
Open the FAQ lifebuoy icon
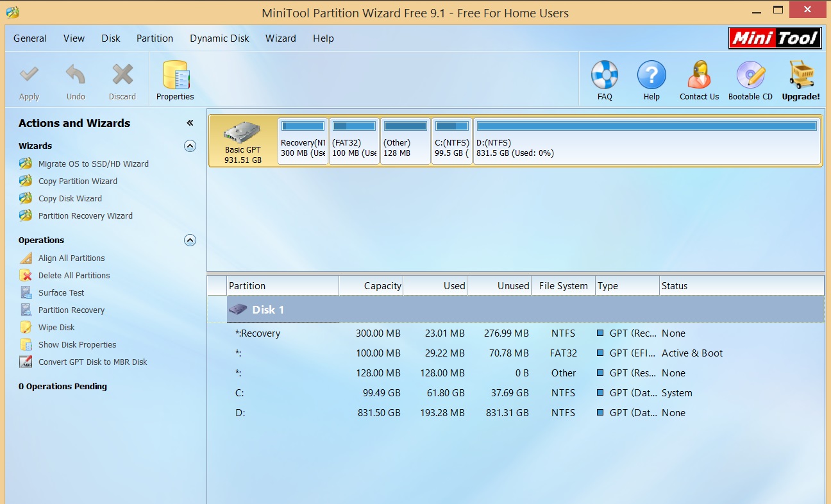[x=605, y=75]
